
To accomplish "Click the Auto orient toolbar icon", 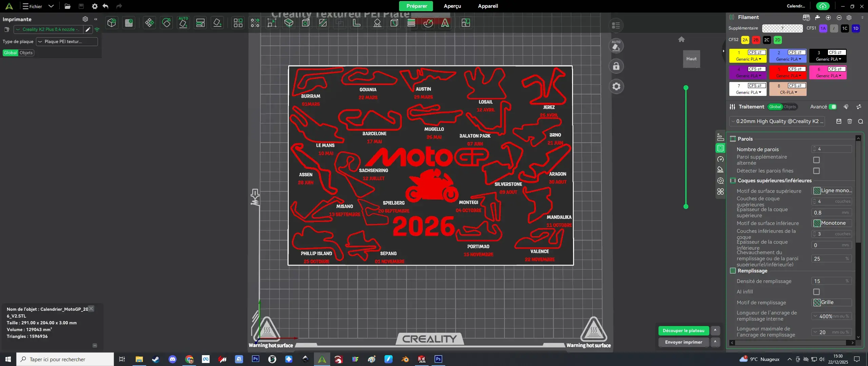I will click(183, 23).
